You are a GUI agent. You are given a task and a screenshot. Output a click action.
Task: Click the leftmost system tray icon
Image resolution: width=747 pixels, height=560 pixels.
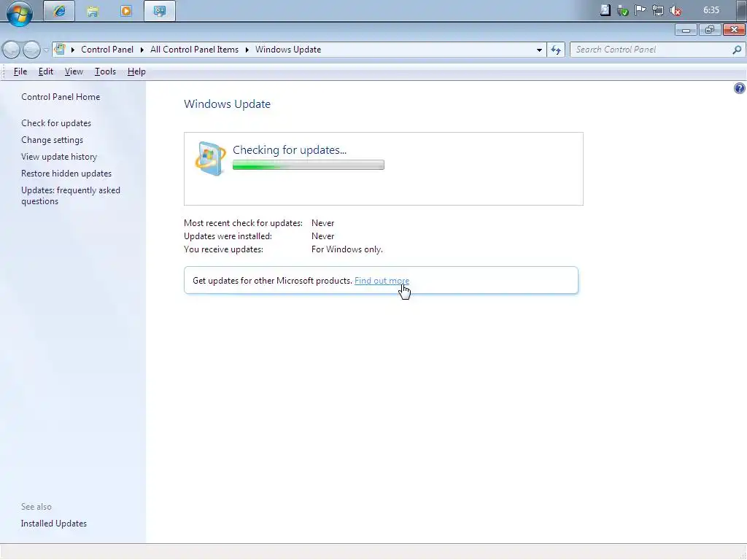(605, 10)
